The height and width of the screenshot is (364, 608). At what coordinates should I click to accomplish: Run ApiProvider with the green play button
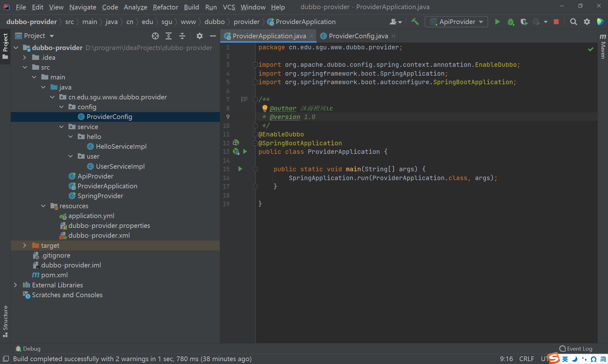point(497,22)
